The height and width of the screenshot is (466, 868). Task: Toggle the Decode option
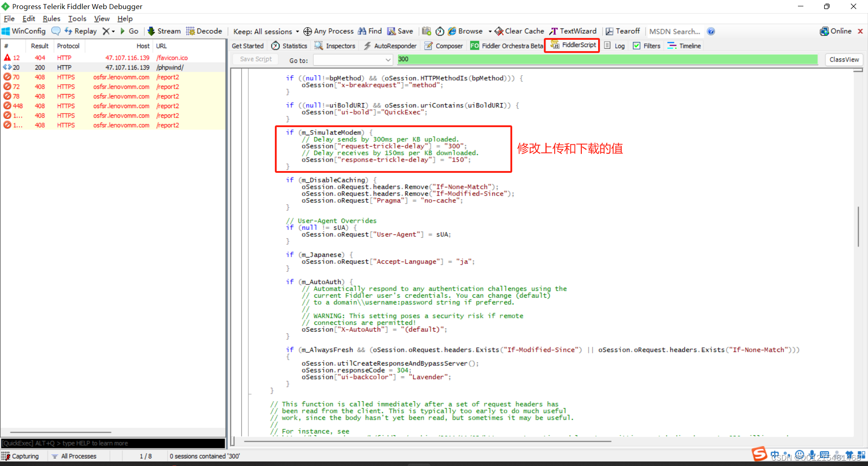tap(204, 31)
